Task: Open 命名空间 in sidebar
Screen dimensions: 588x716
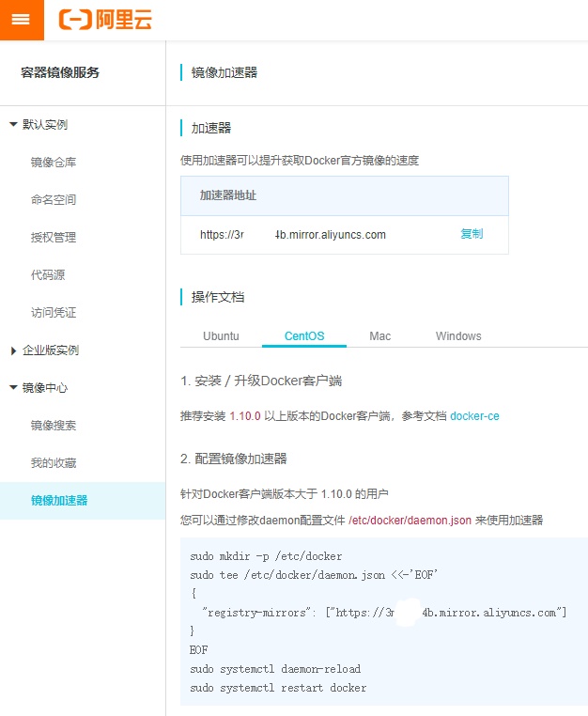Action: coord(54,199)
